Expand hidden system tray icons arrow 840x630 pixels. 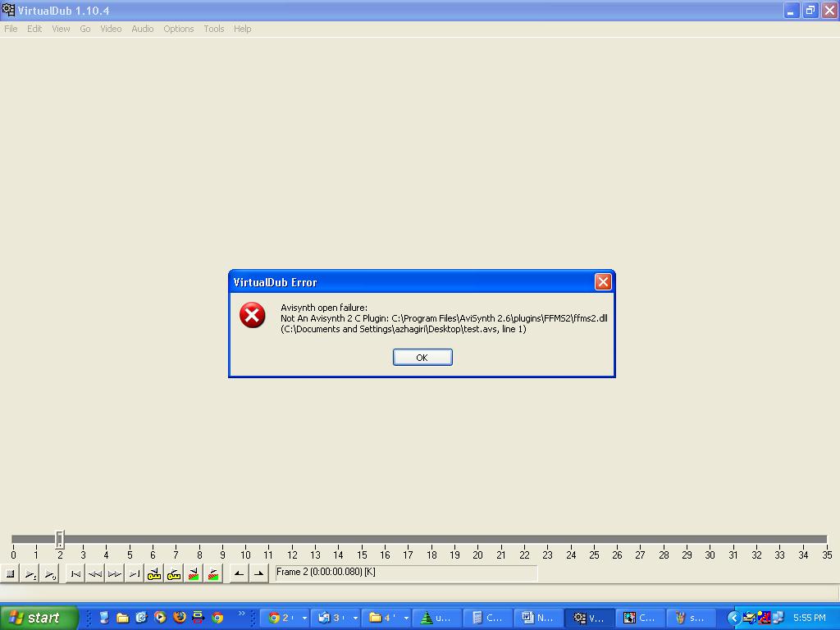tap(733, 618)
